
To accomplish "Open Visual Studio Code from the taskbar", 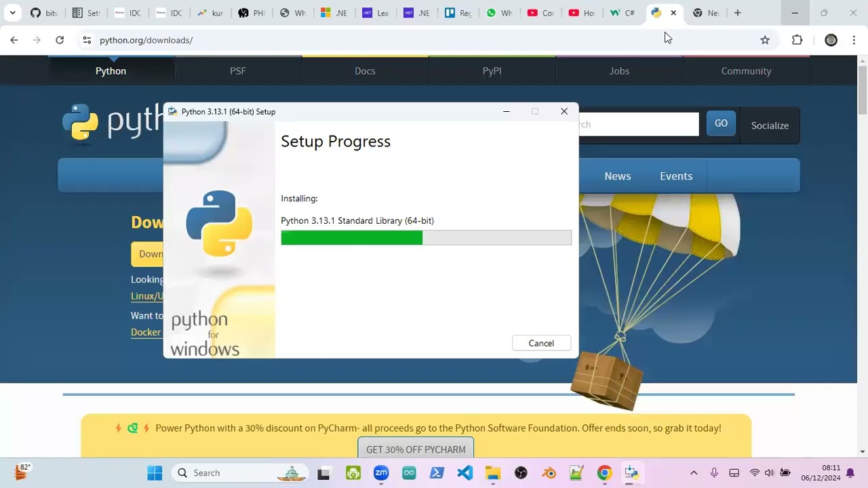I will pyautogui.click(x=465, y=473).
